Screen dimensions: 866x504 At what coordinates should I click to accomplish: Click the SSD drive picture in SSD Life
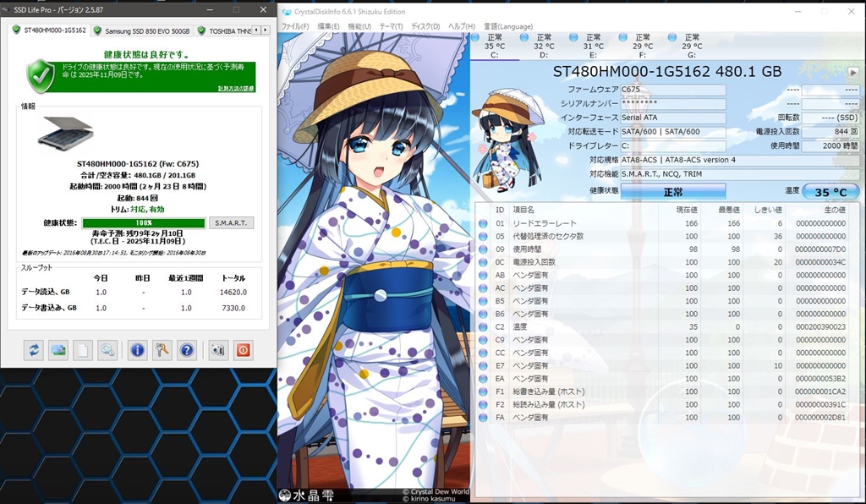[66, 133]
